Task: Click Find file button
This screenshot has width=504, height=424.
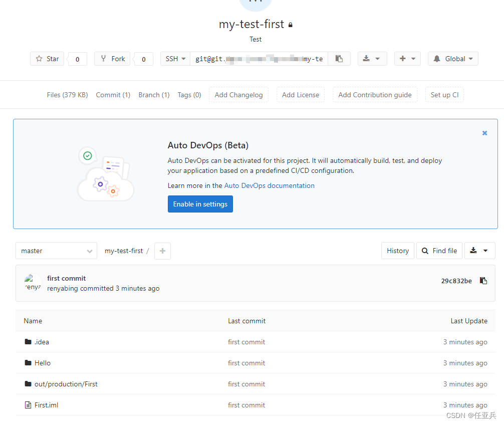Action: point(439,251)
